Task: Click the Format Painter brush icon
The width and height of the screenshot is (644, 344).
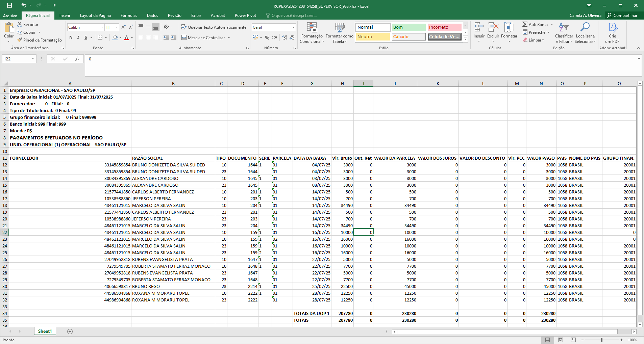Action: (x=20, y=40)
